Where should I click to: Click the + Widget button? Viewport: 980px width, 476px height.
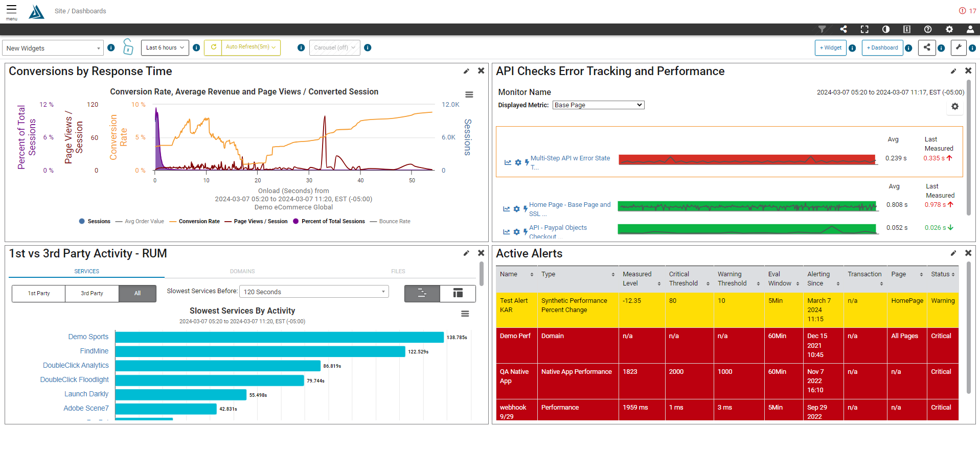830,47
